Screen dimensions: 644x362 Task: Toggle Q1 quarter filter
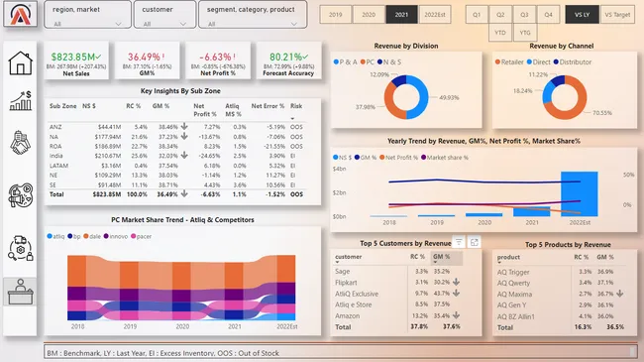(x=477, y=15)
